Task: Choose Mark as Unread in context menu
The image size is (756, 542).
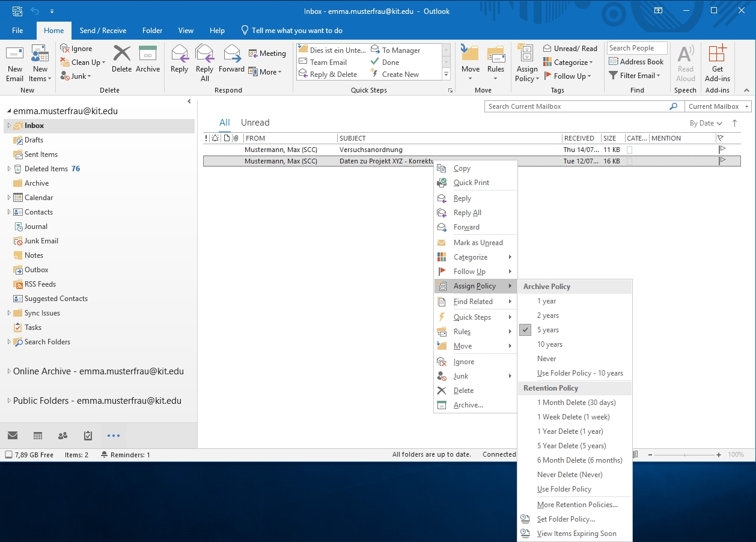Action: pos(478,243)
